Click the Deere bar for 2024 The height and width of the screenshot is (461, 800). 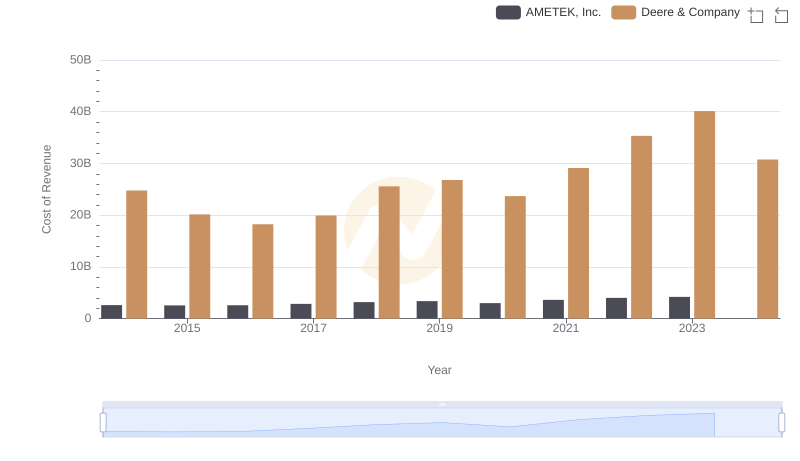click(x=767, y=239)
